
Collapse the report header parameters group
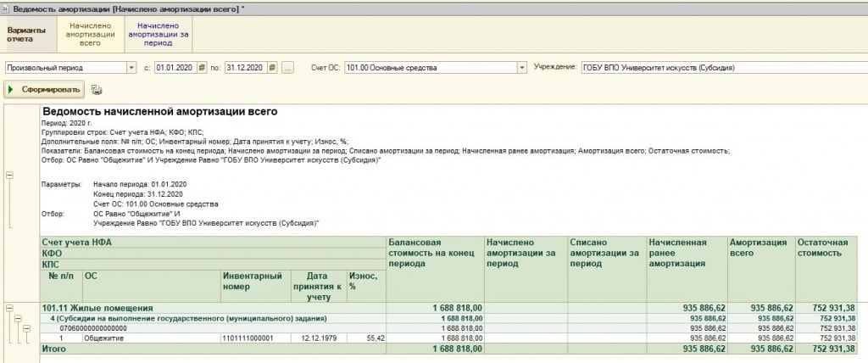9,176
